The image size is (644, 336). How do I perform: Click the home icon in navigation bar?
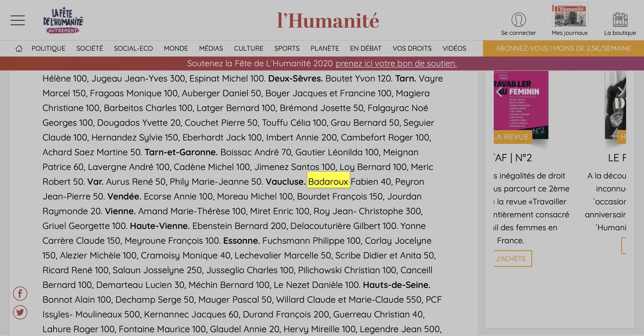[19, 48]
